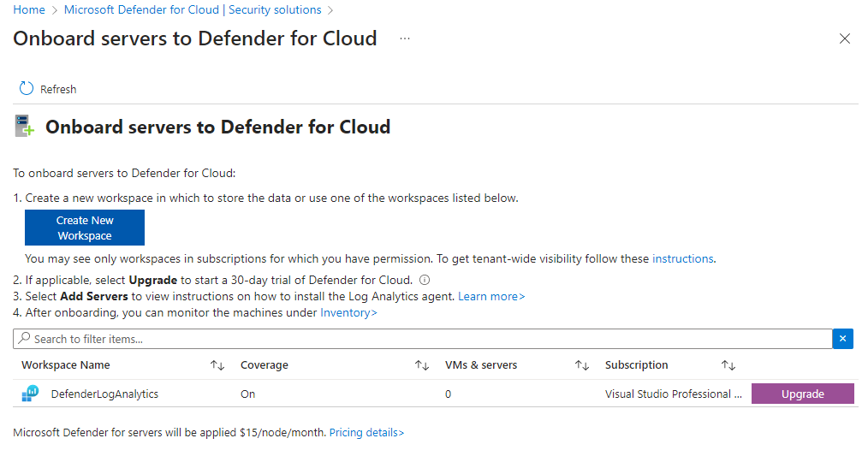
Task: Open the Learn more link
Action: point(491,296)
